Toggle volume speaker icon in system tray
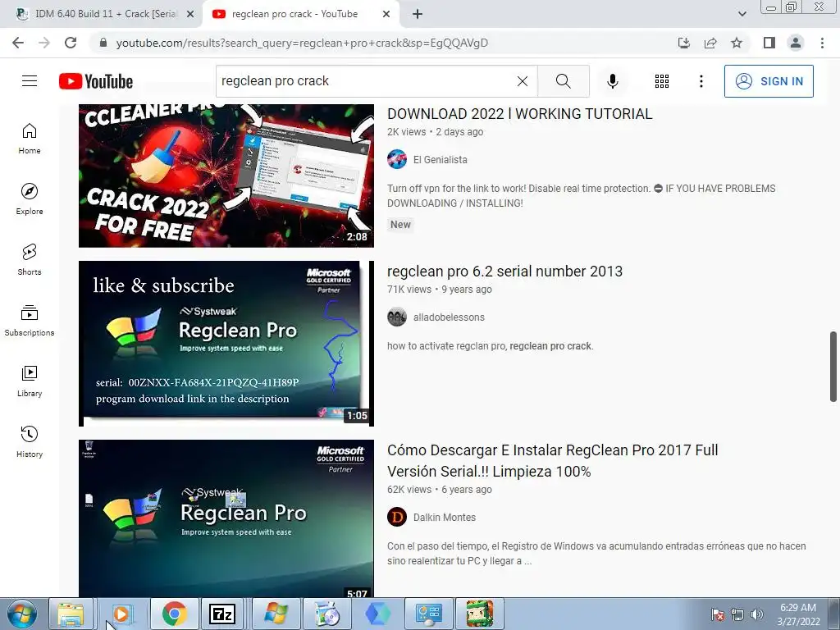 [x=756, y=614]
